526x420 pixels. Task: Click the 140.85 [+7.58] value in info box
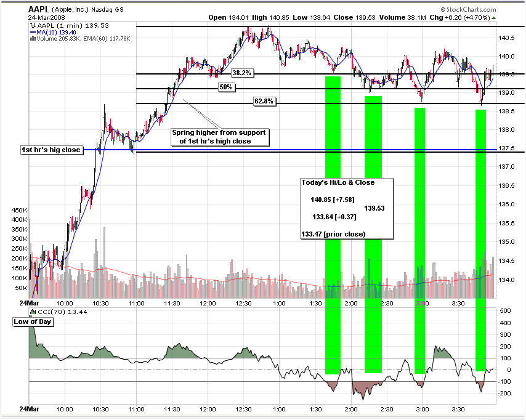pyautogui.click(x=332, y=200)
